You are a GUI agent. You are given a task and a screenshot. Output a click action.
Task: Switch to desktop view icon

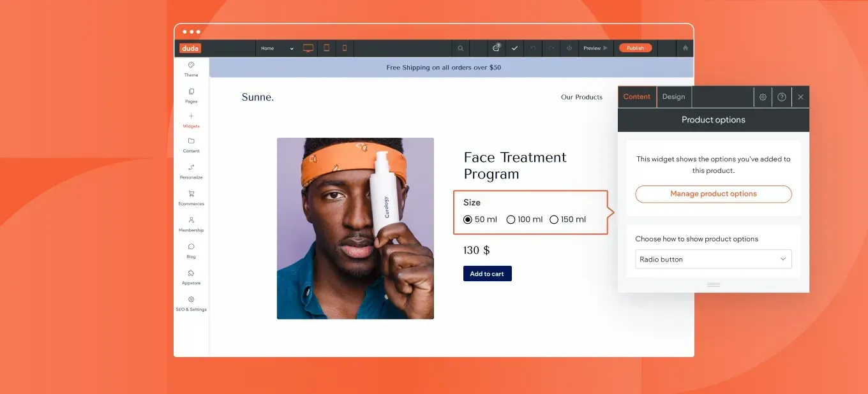(308, 48)
